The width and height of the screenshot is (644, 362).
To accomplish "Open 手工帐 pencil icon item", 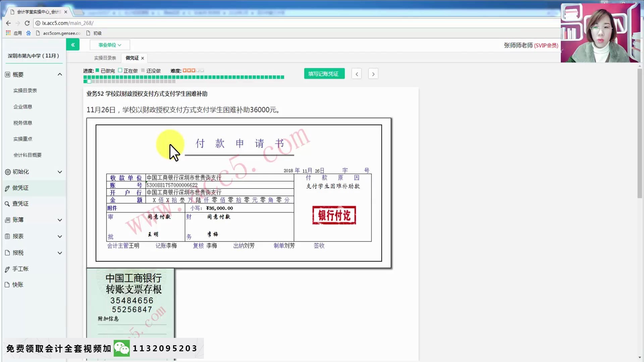I will (7, 269).
